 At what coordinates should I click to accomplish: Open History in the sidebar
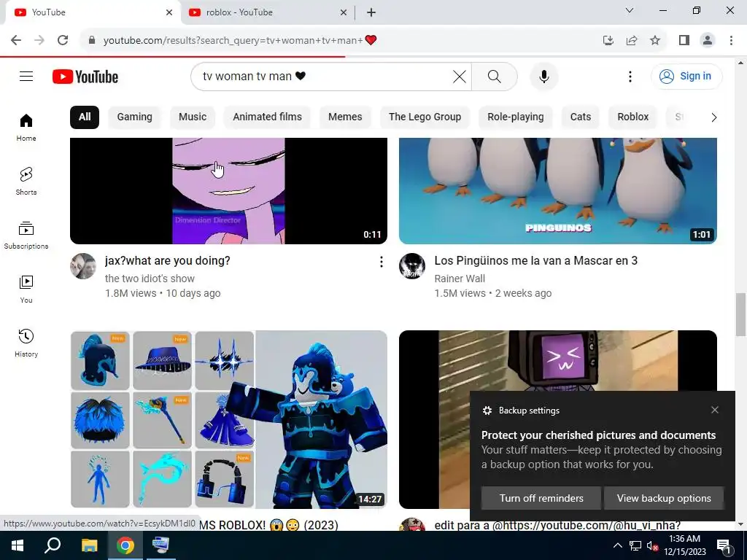26,343
